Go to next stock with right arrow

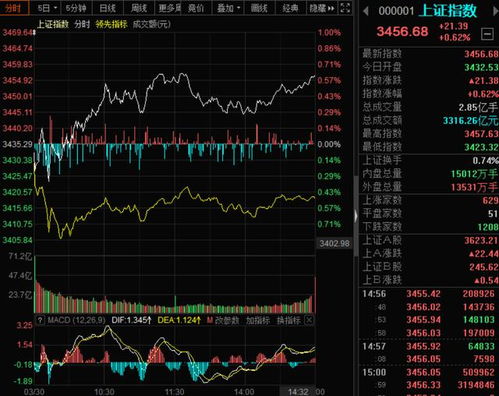(x=496, y=11)
